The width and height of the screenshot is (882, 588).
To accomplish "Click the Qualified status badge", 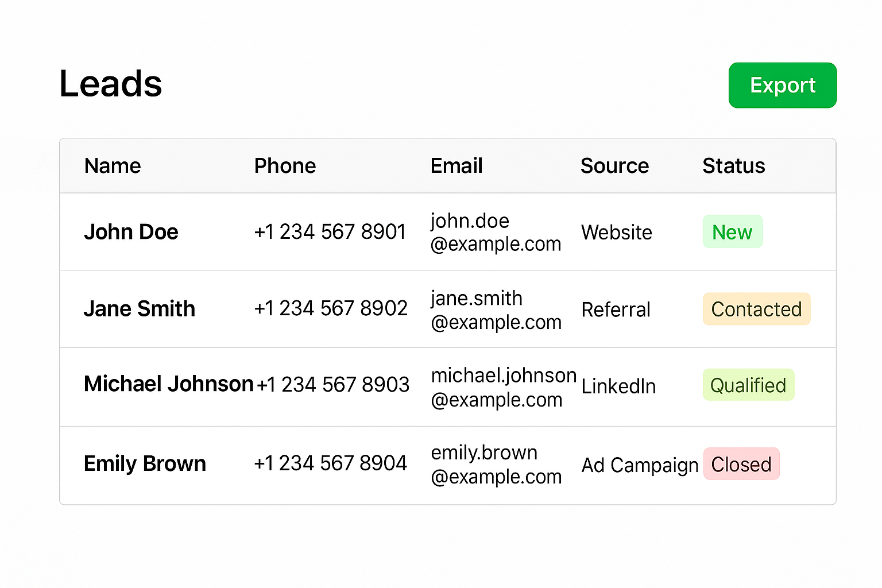I will 748,385.
